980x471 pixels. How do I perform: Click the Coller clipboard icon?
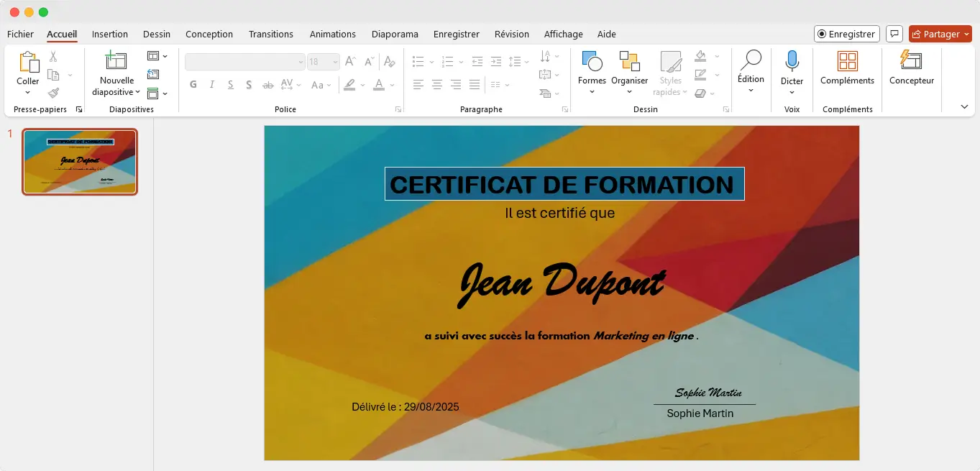point(28,62)
